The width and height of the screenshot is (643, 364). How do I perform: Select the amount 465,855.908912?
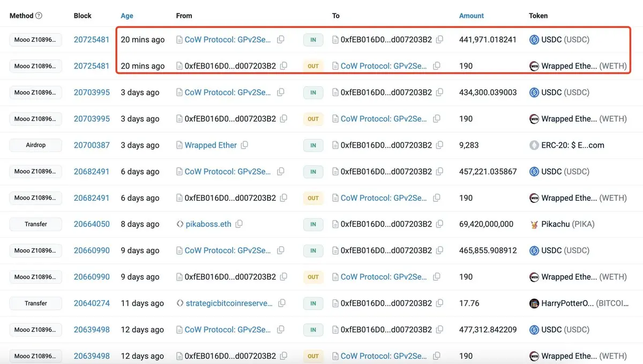coord(488,251)
